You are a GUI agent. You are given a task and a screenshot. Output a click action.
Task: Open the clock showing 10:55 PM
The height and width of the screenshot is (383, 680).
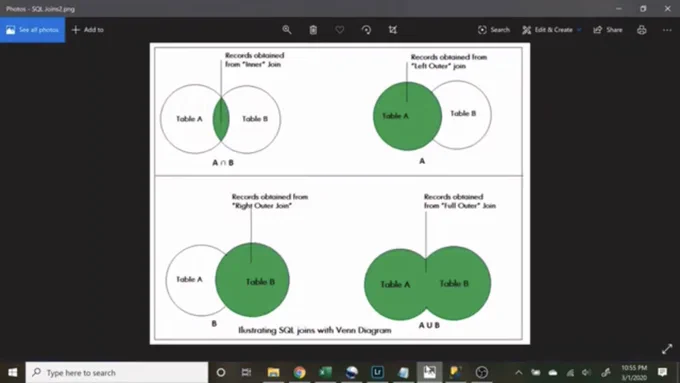pos(634,373)
